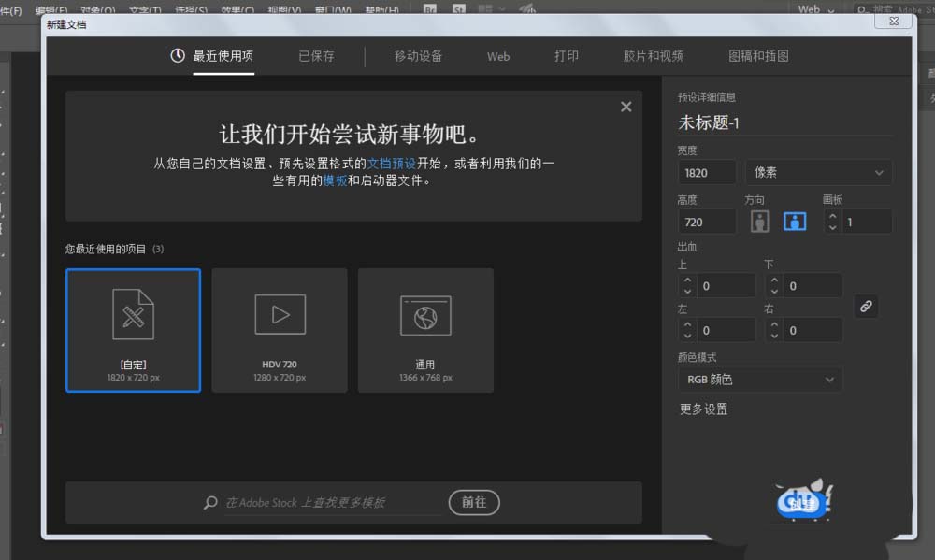
Task: Open the 像素 units dropdown
Action: (x=818, y=172)
